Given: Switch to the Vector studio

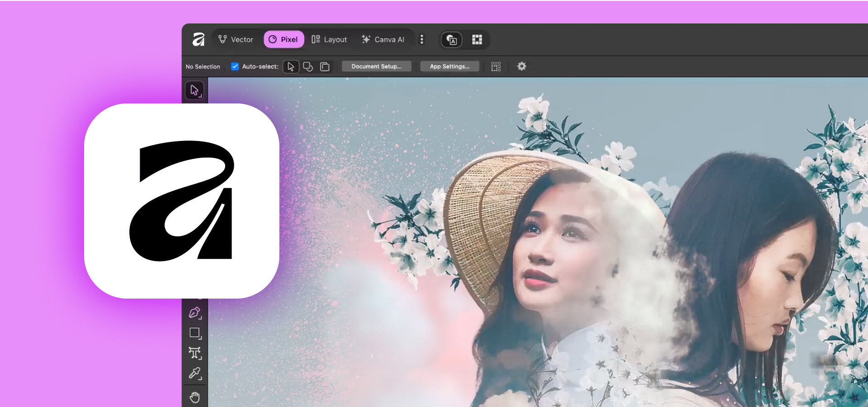Looking at the screenshot, I should pyautogui.click(x=236, y=40).
